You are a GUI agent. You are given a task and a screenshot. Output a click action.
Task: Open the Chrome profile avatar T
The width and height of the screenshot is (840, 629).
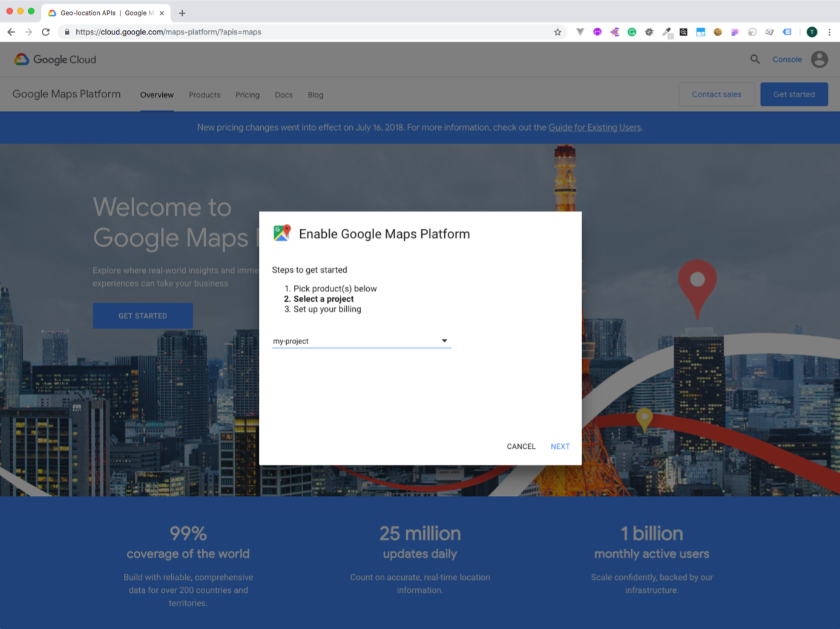(x=812, y=32)
